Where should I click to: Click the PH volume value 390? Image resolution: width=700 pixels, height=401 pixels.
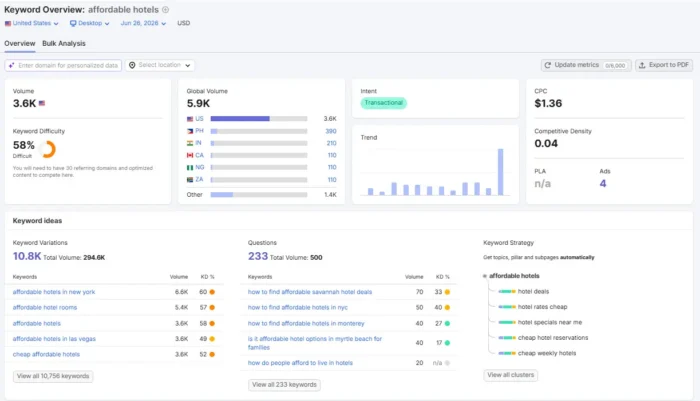tap(331, 131)
